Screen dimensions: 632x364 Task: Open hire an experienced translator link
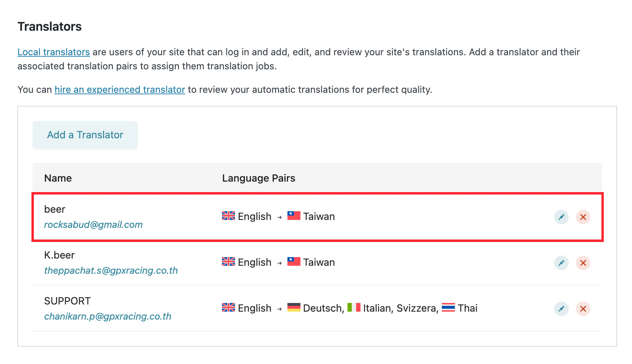pos(120,90)
